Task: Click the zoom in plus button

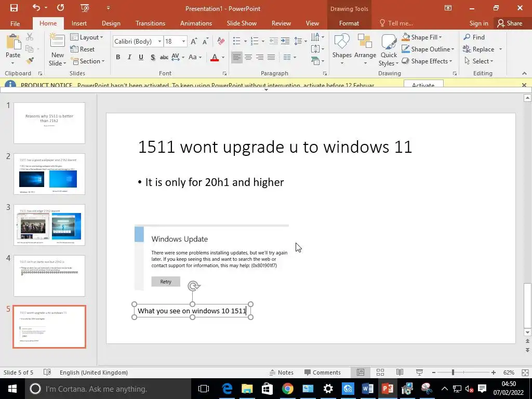Action: [494, 372]
